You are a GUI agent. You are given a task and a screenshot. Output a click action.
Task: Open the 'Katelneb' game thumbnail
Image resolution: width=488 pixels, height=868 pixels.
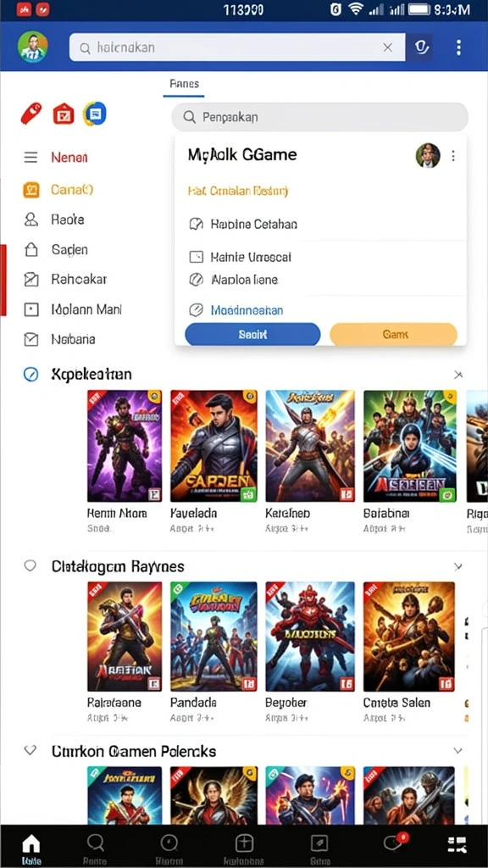click(x=310, y=446)
